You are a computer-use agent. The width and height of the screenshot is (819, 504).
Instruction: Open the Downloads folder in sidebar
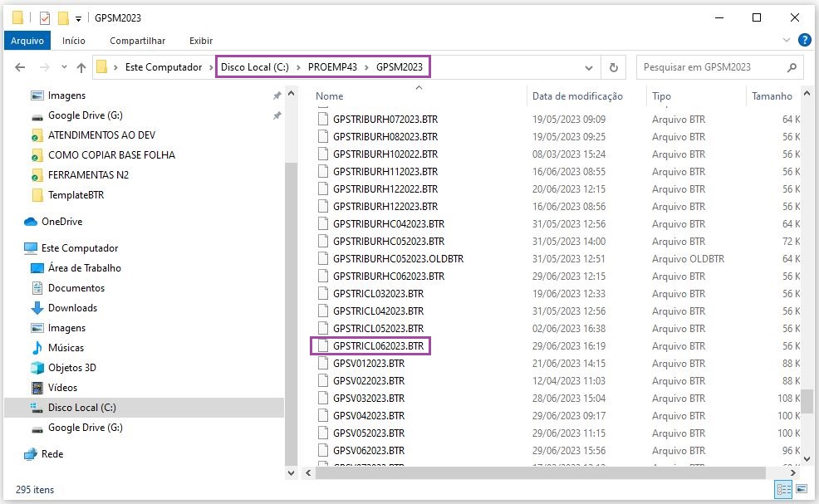coord(72,308)
